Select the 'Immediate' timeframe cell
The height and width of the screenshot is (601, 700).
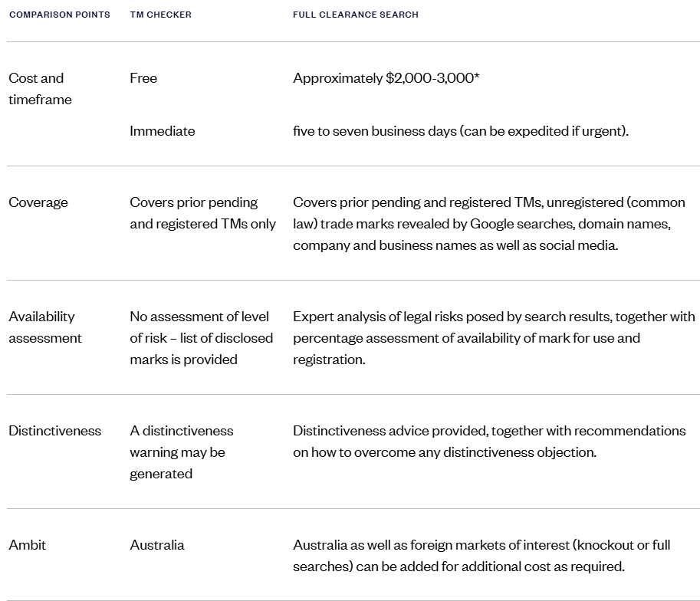click(x=162, y=131)
